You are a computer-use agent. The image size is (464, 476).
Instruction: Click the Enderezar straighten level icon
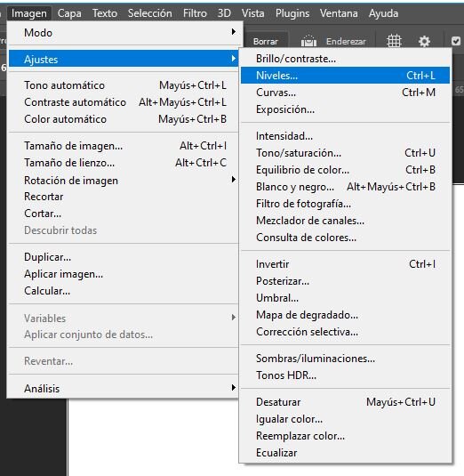(x=308, y=41)
